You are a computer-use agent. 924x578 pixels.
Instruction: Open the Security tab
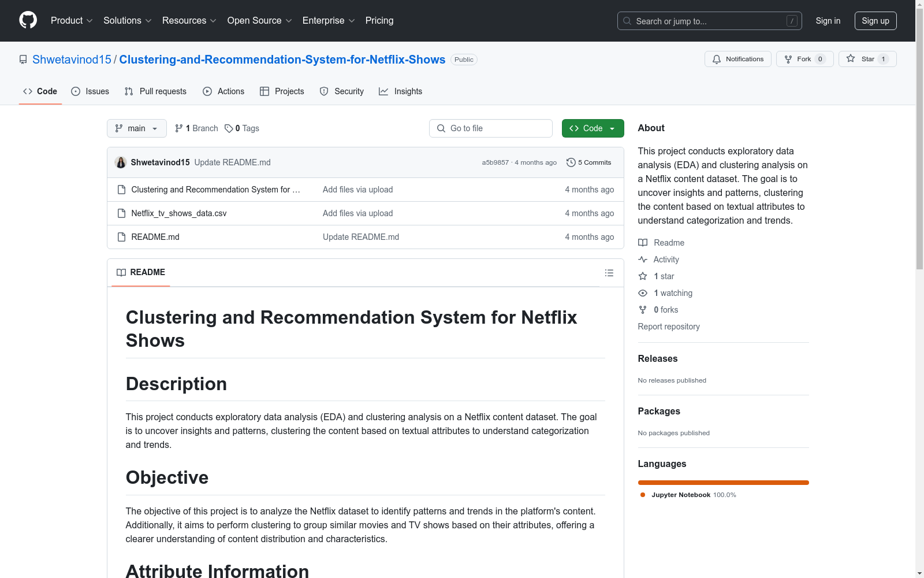coord(342,91)
